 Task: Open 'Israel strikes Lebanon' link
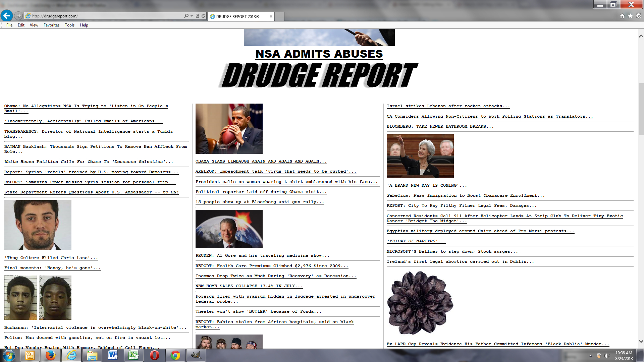(x=448, y=106)
